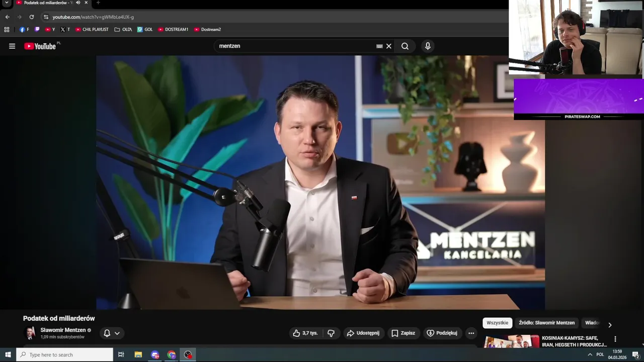Screen dimensions: 644x362
Task: Show hidden system tray icons
Action: [x=590, y=355]
